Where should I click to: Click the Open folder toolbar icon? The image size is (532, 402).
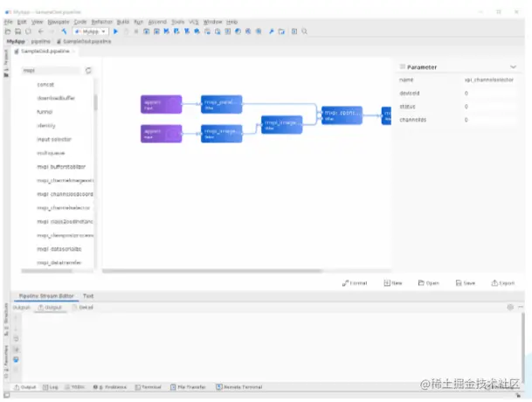8,31
